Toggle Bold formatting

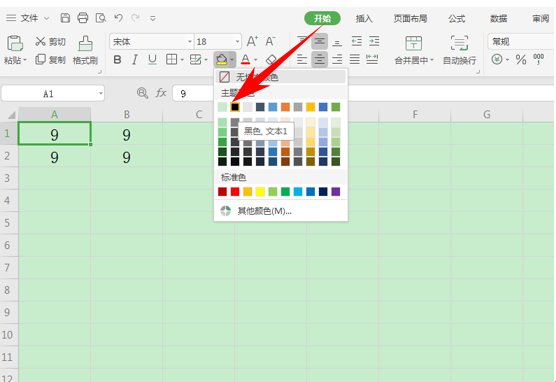click(x=117, y=60)
